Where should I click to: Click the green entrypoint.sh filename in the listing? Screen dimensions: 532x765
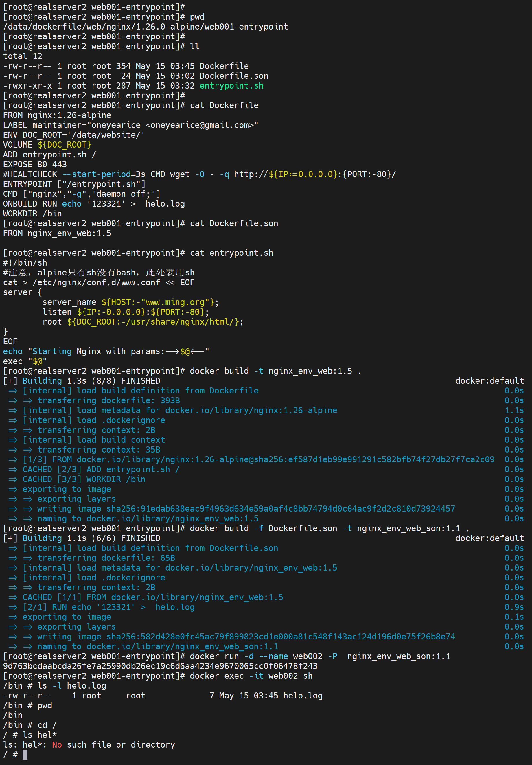(231, 86)
